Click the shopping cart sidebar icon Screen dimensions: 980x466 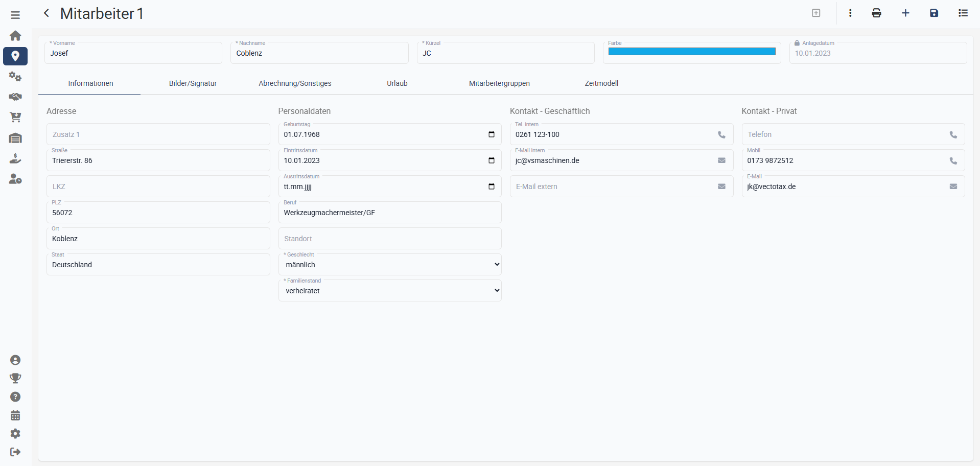[15, 118]
